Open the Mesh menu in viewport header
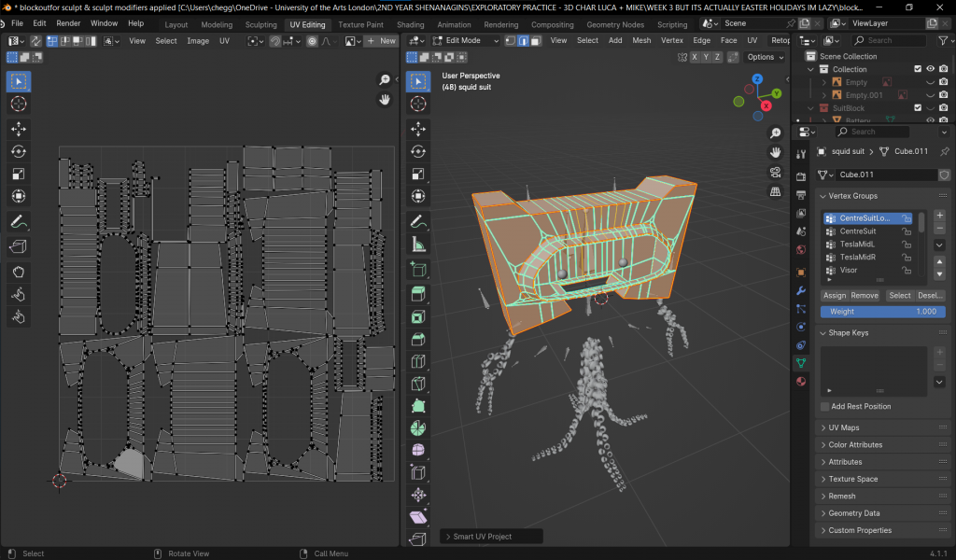 click(x=641, y=40)
